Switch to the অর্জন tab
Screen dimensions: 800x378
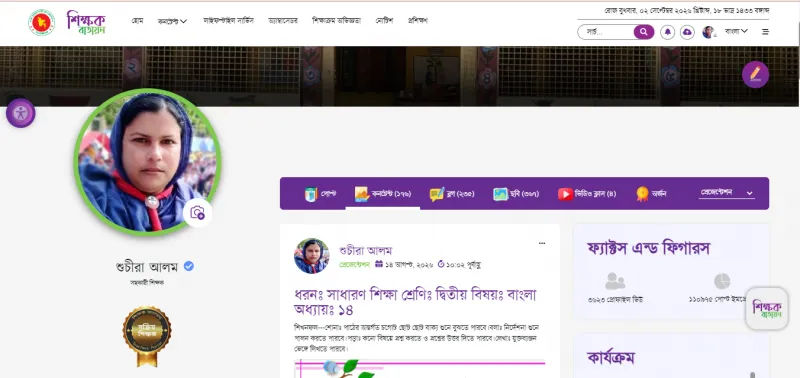click(651, 194)
